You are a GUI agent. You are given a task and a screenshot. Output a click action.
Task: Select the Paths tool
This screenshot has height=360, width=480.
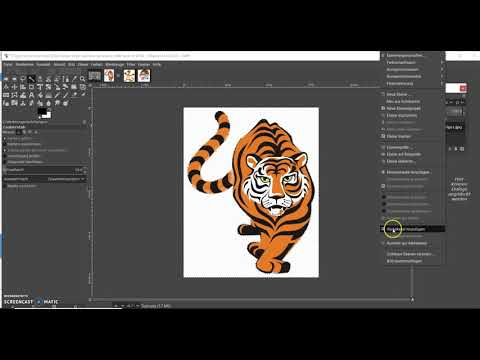click(x=65, y=79)
